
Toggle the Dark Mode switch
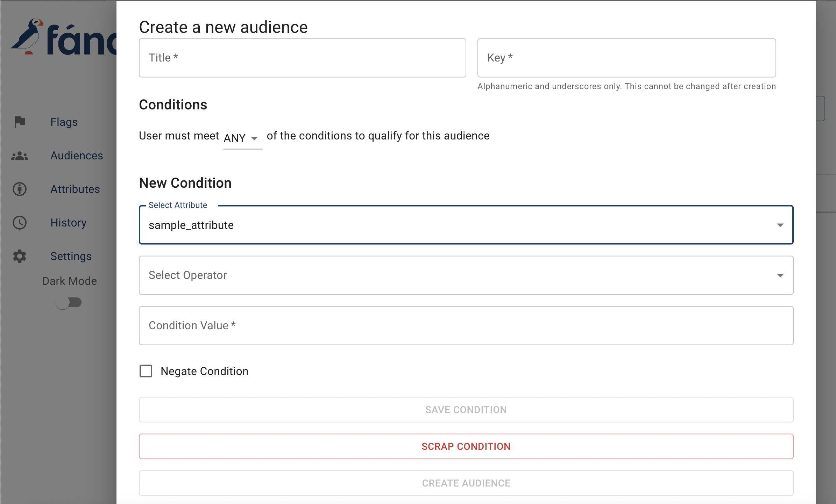pyautogui.click(x=69, y=302)
